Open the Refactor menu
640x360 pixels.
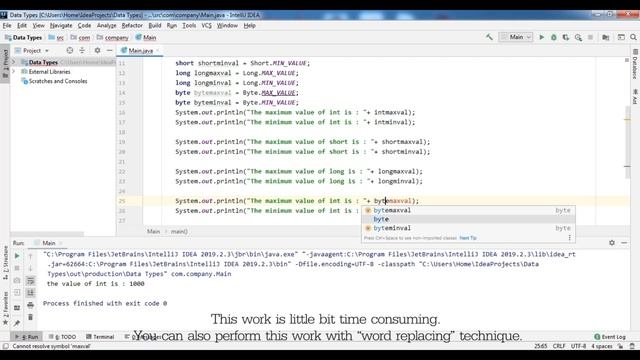tap(132, 25)
